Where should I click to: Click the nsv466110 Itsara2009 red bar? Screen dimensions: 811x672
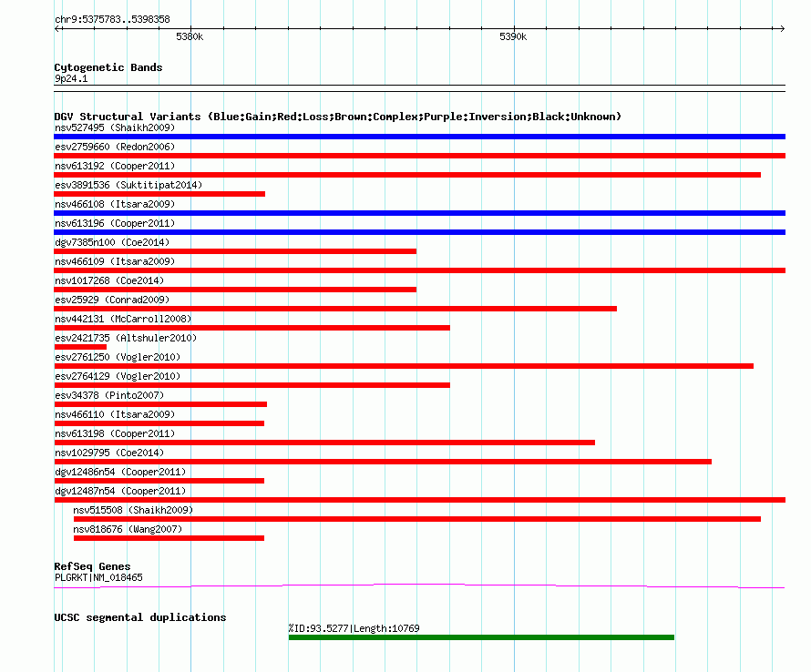coord(159,423)
